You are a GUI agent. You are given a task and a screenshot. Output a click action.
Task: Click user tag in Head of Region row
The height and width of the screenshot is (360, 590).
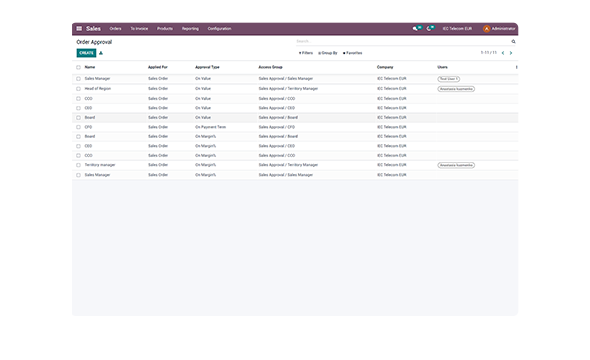tap(456, 89)
